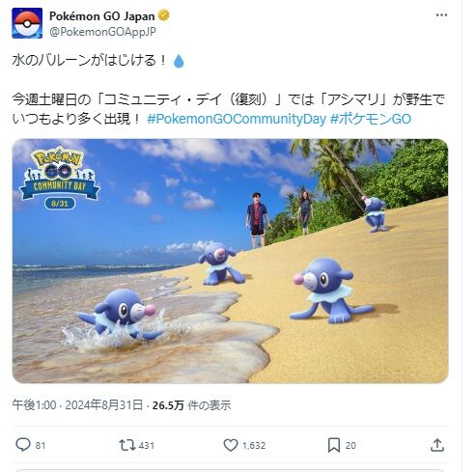
Task: Repost this tweet using the retweet icon
Action: pyautogui.click(x=127, y=445)
